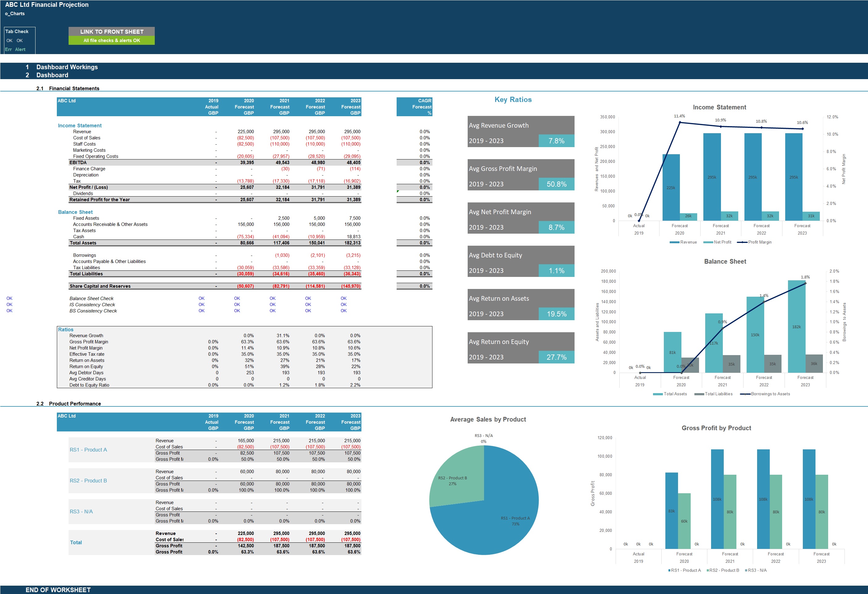Click the leftmost OK flag beside BS Consistency Check
The image size is (868, 594).
pos(9,311)
